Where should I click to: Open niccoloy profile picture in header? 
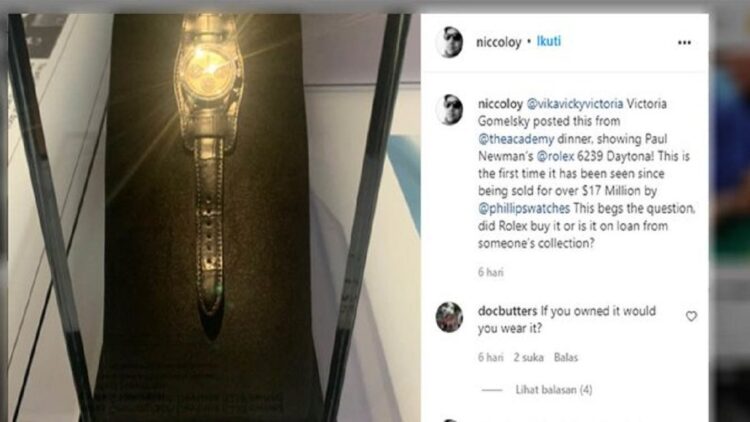pyautogui.click(x=449, y=42)
